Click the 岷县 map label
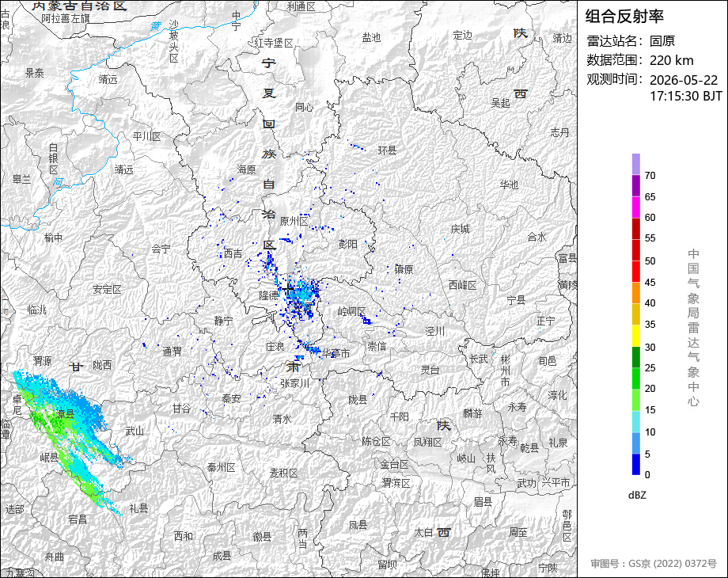The image size is (728, 578). (49, 458)
